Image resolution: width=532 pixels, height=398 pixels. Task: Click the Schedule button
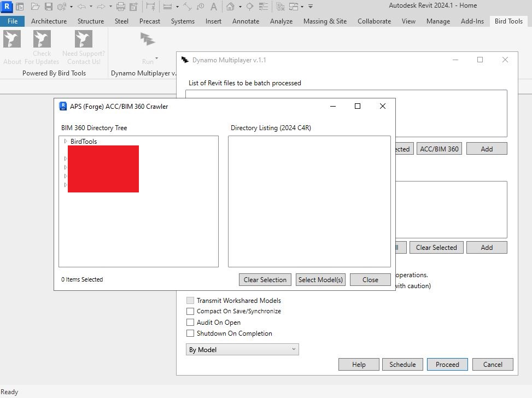402,365
